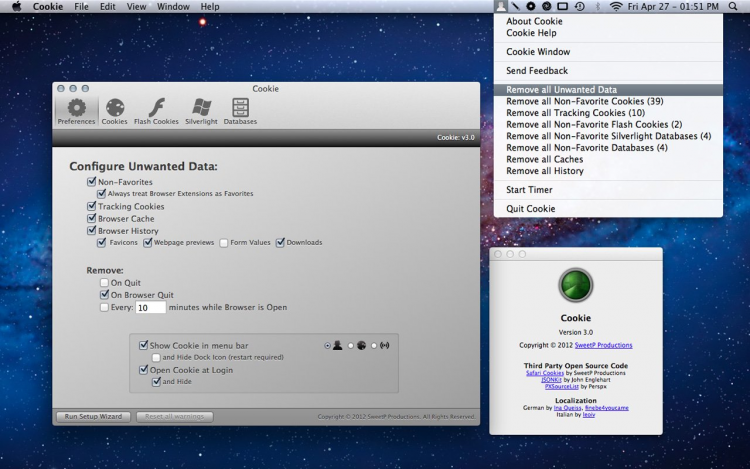
Task: Click the Cookie menu bar status icon
Action: click(x=500, y=6)
